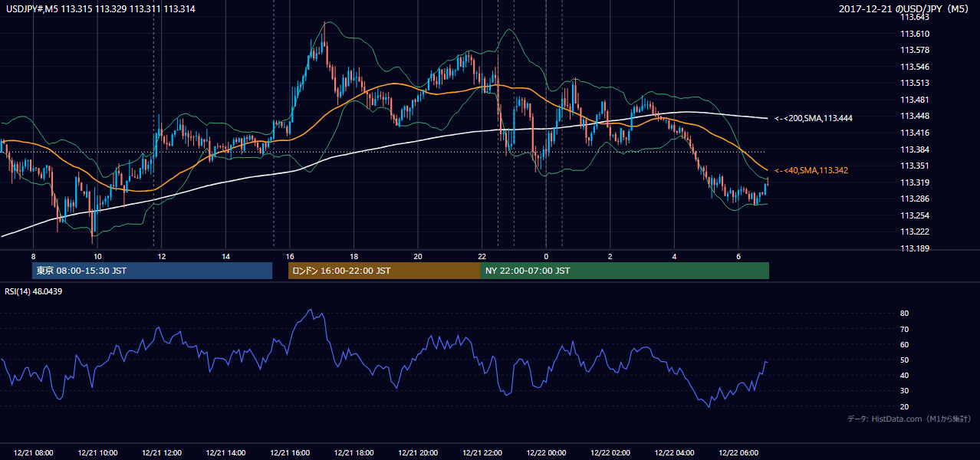Viewport: 980px width, 460px height.
Task: Click the 113.448 price axis label
Action: click(x=916, y=116)
